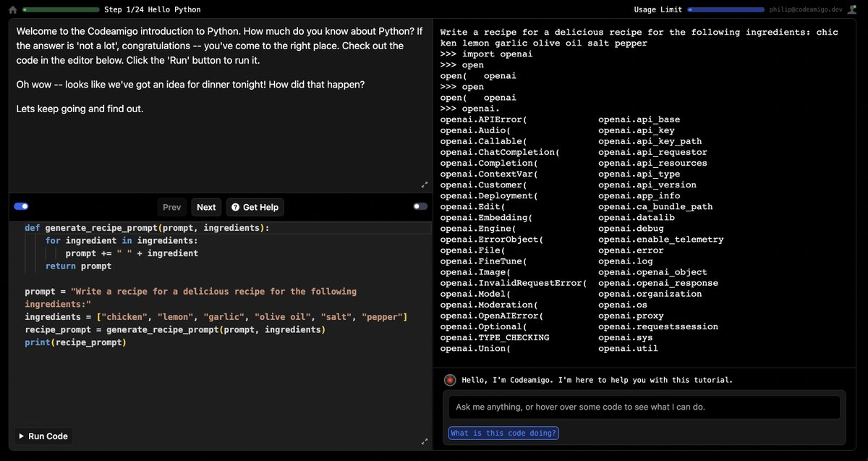868x461 pixels.
Task: Toggle the blue switch left of Prev
Action: click(20, 206)
